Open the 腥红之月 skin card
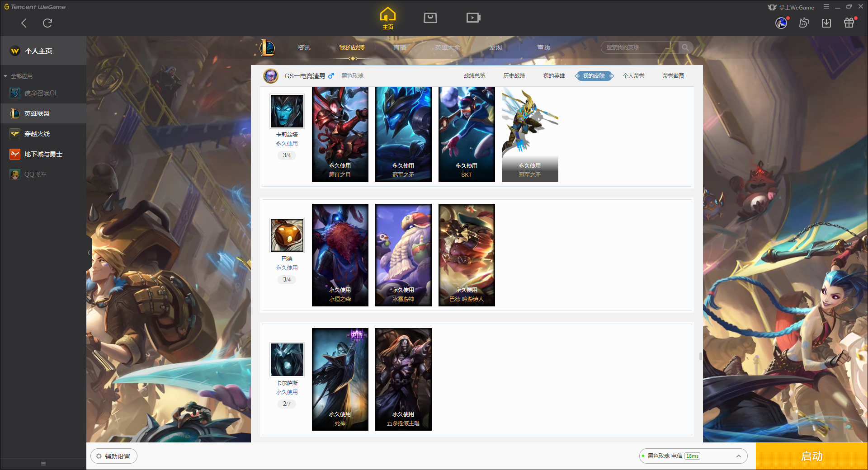 coord(340,134)
